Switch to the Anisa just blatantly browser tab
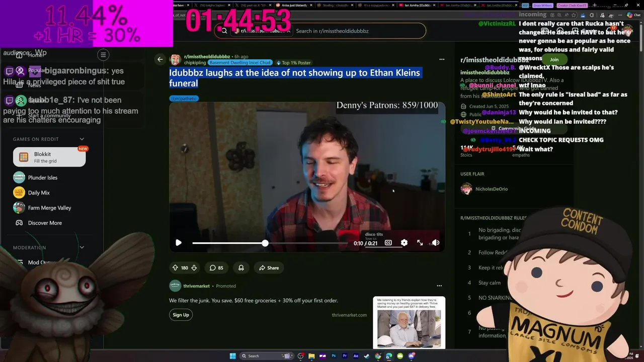This screenshot has height=362, width=644. [x=295, y=5]
